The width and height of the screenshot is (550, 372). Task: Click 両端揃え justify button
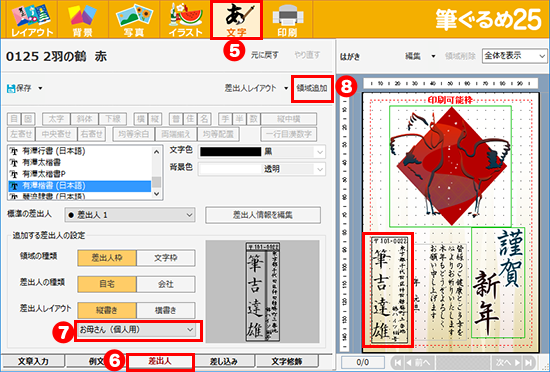point(176,134)
